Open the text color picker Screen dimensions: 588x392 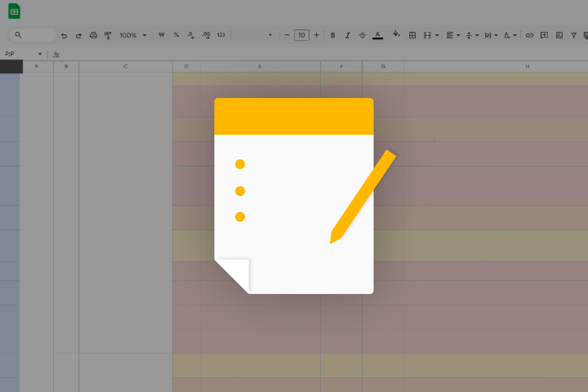[378, 36]
